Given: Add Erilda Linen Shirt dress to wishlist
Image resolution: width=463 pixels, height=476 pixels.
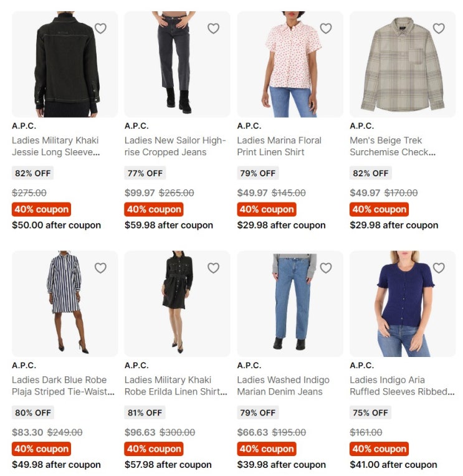Looking at the screenshot, I should pos(214,268).
